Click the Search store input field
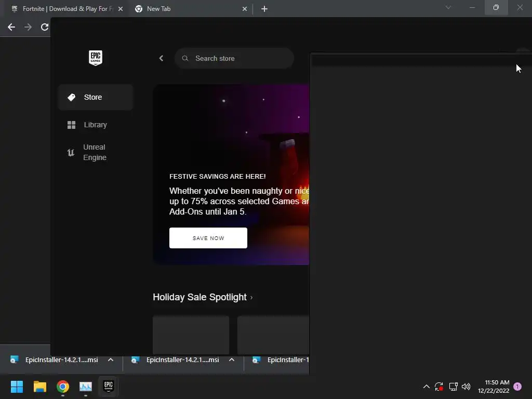Image resolution: width=532 pixels, height=399 pixels. pos(234,58)
